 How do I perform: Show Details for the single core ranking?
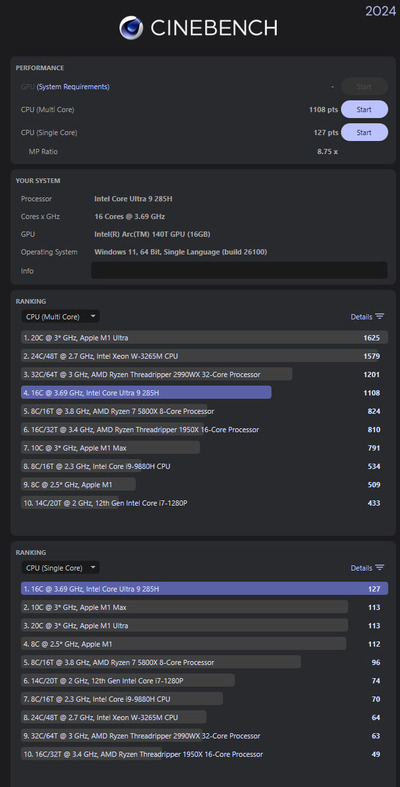click(361, 568)
